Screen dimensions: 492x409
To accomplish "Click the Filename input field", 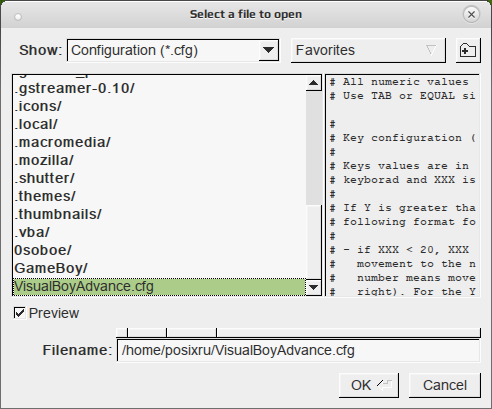I will pos(298,350).
